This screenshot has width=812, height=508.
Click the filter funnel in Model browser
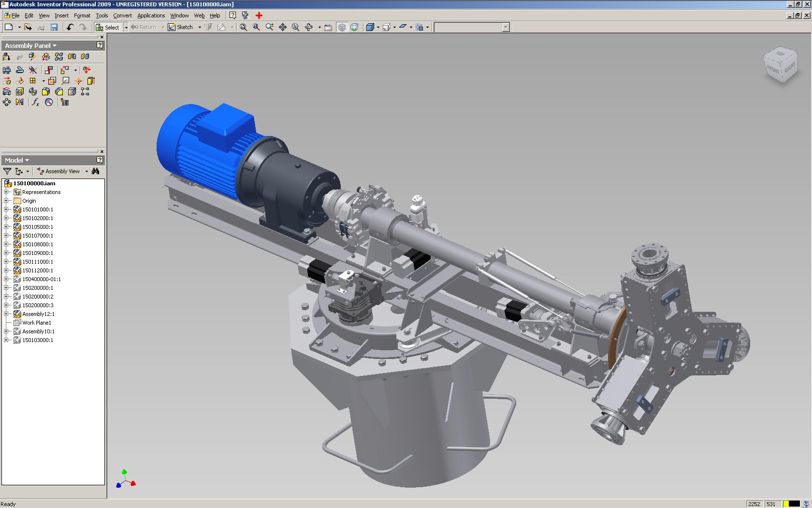pyautogui.click(x=7, y=171)
